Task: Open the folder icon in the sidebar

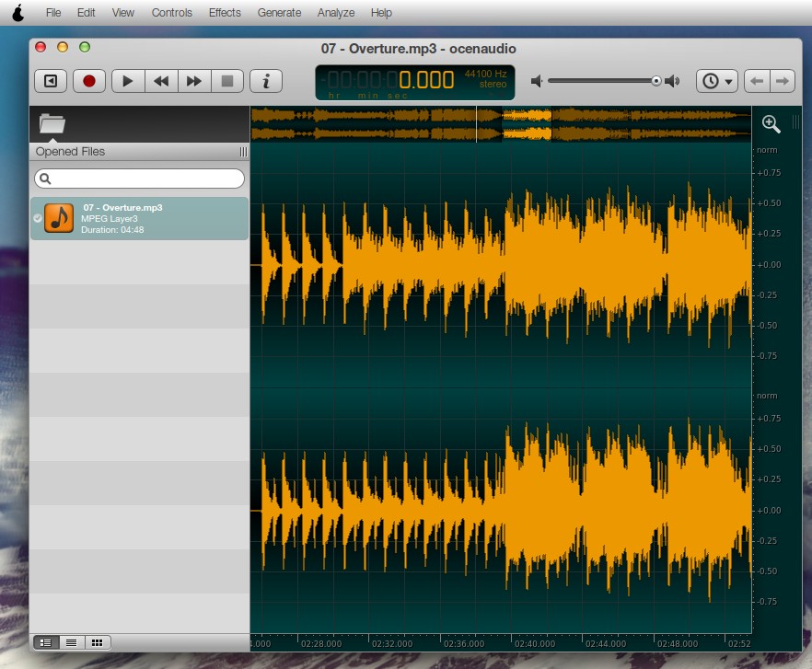Action: pos(52,123)
